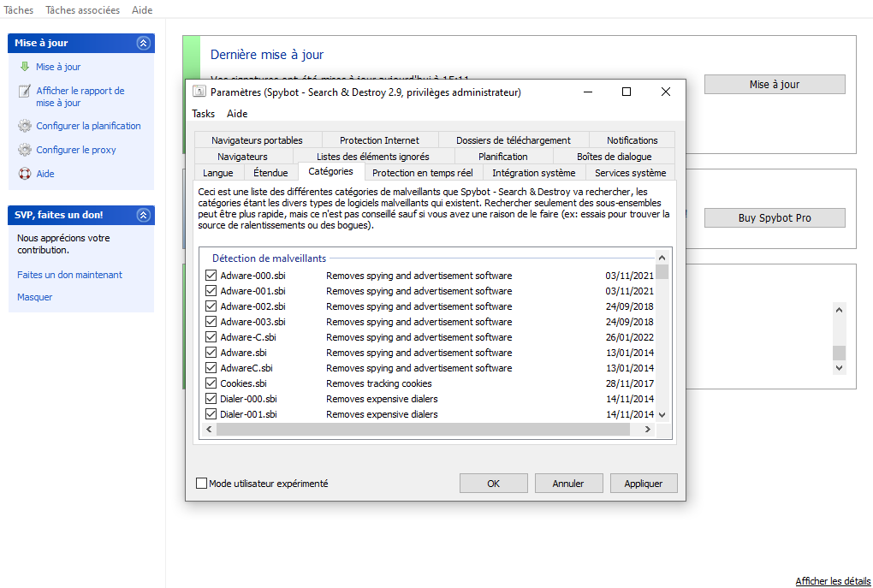Screen dimensions: 873x588
Task: Toggle the Adware-003.sbi checkbox
Action: 211,322
